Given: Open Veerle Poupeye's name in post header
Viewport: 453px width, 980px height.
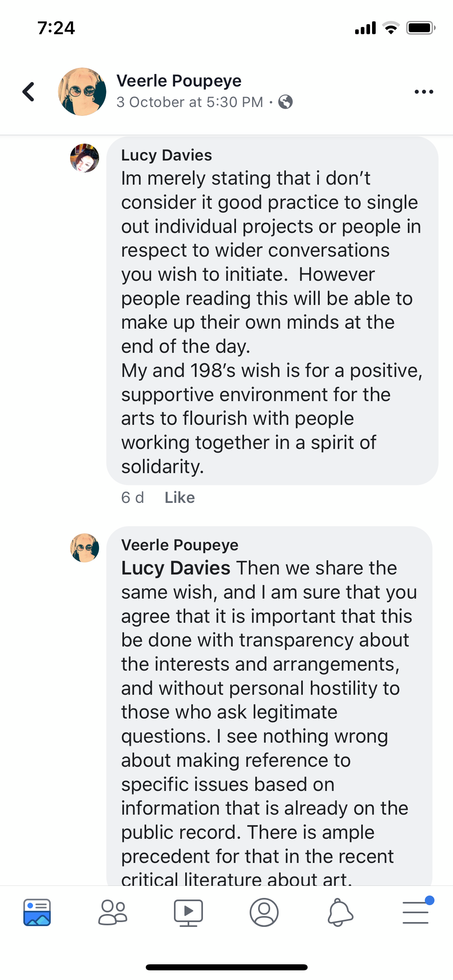Looking at the screenshot, I should [x=179, y=81].
